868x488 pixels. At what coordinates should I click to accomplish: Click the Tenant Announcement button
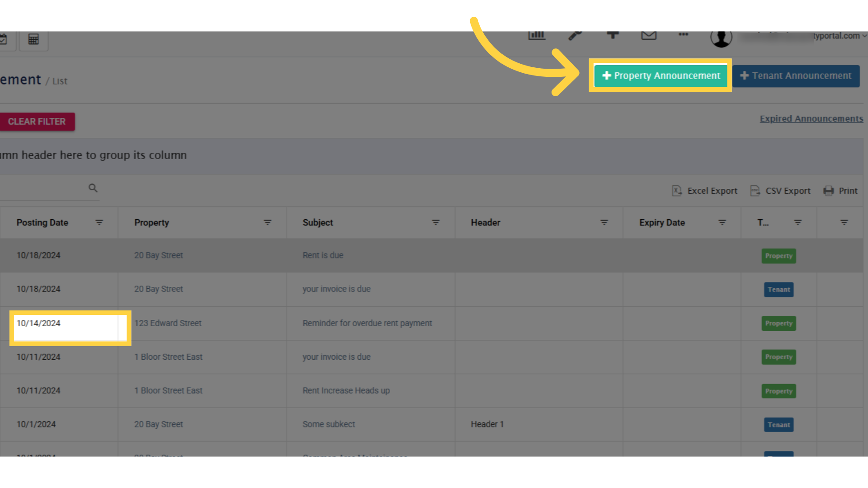pos(796,76)
